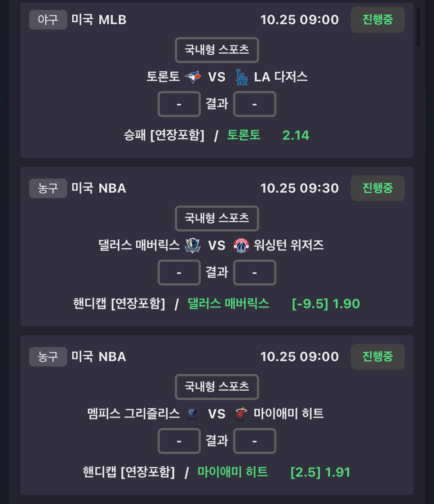Click 진행중 status on the MLB game

(x=378, y=20)
